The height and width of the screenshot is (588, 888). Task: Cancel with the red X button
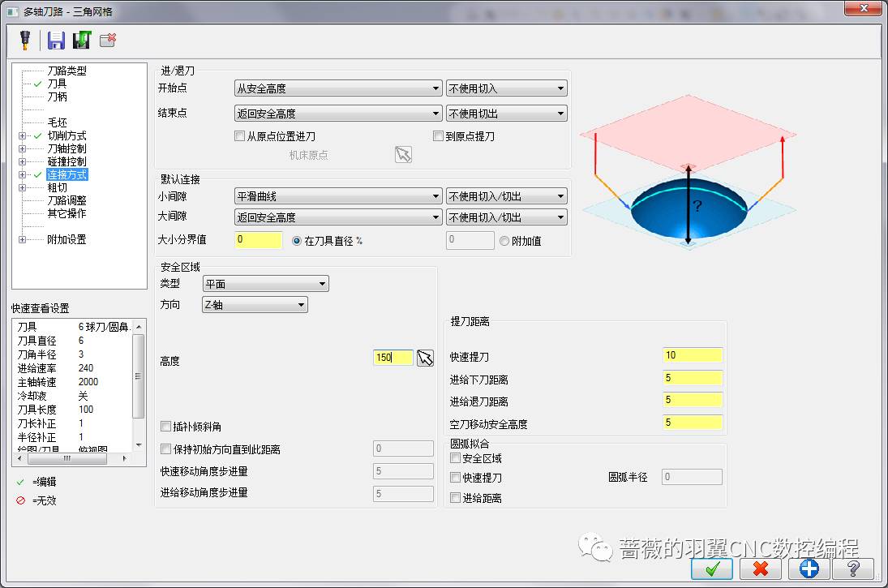tap(761, 569)
